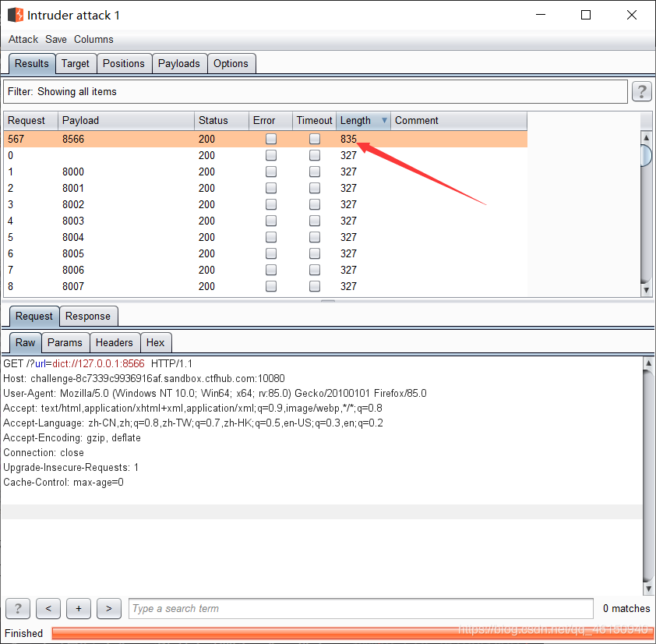The image size is (656, 644).
Task: Click the Finished attack progress bar
Action: tap(352, 633)
